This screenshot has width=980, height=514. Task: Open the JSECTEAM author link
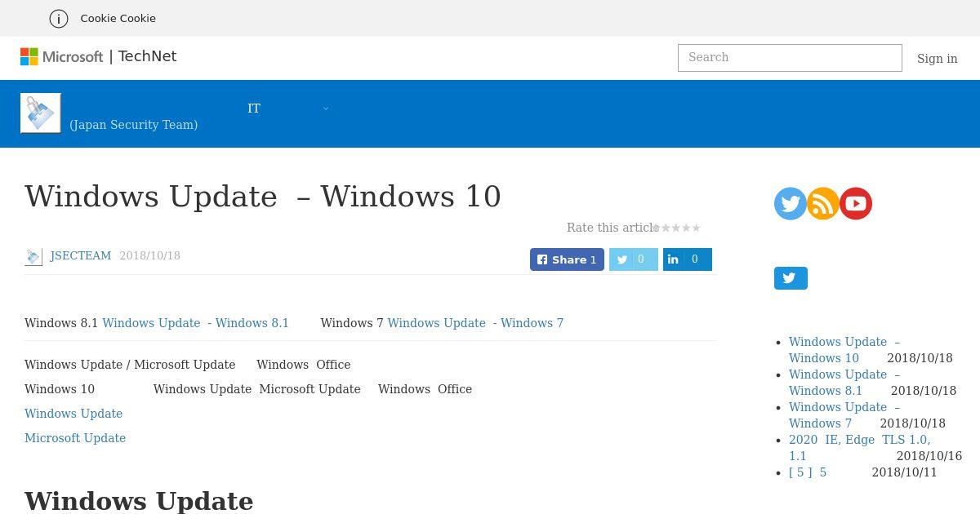[81, 255]
